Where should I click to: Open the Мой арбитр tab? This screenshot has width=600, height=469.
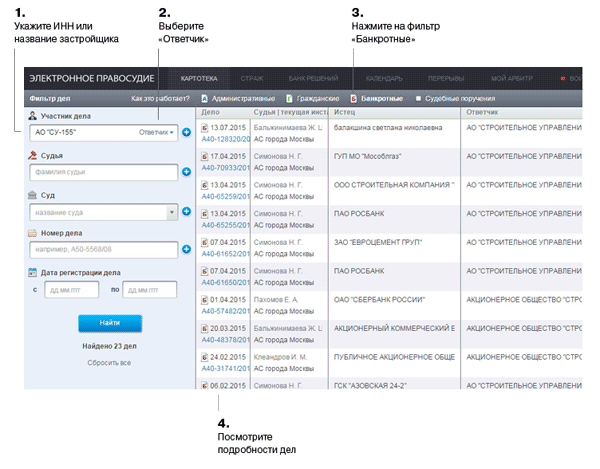512,78
